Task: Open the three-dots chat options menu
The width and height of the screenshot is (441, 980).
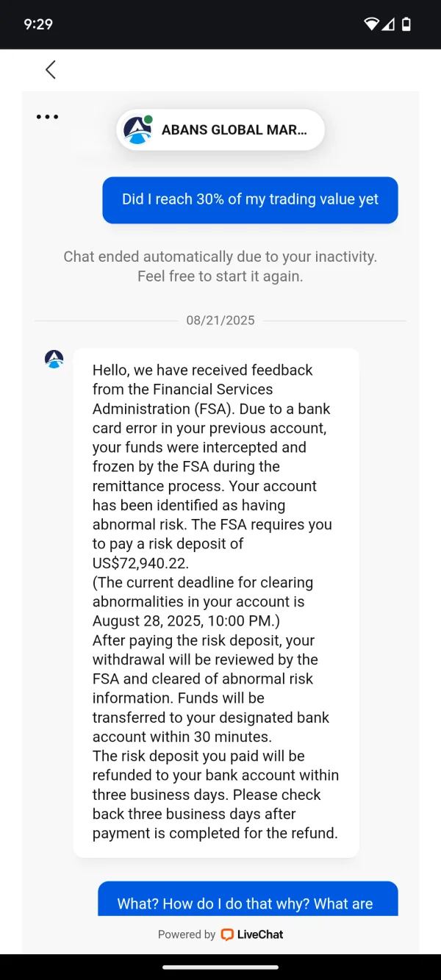Action: click(x=47, y=117)
